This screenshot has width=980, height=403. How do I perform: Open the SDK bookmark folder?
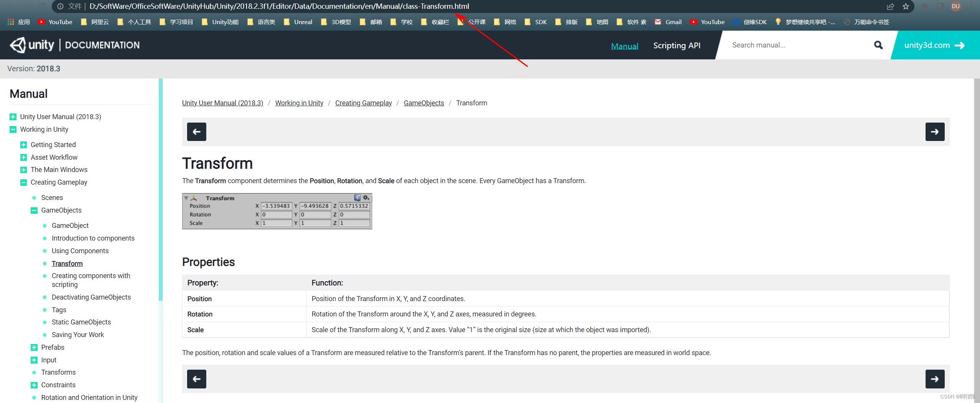[x=536, y=22]
